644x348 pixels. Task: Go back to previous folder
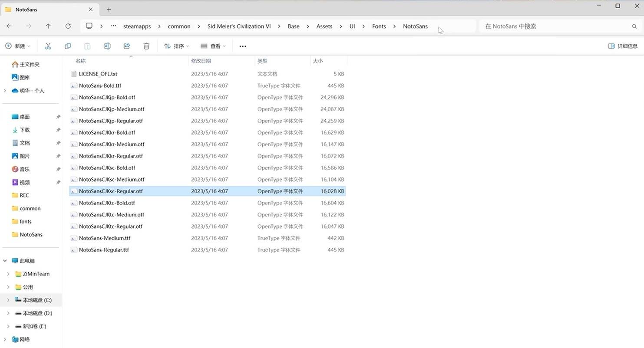tap(9, 26)
